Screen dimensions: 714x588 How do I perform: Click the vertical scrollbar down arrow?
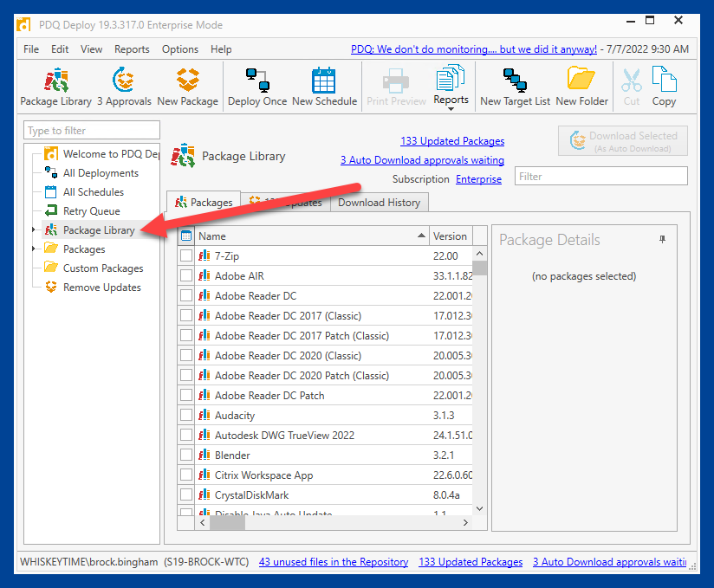click(479, 509)
